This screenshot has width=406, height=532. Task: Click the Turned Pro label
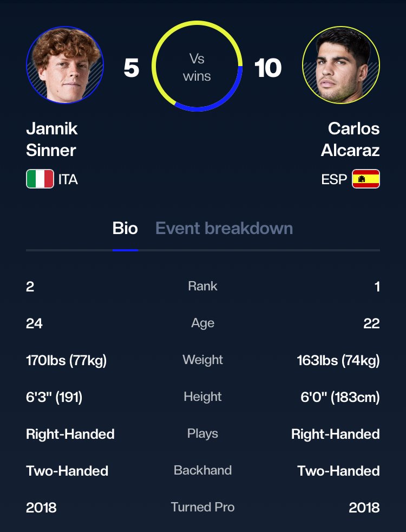click(202, 507)
